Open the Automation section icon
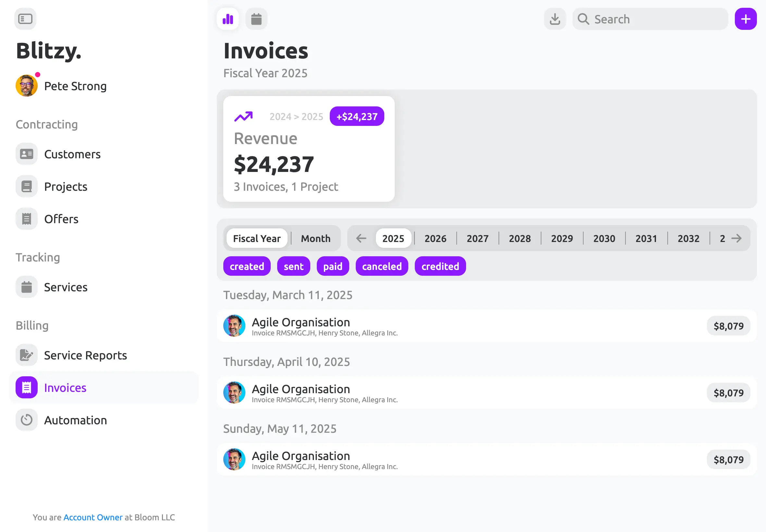The width and height of the screenshot is (766, 532). (27, 420)
